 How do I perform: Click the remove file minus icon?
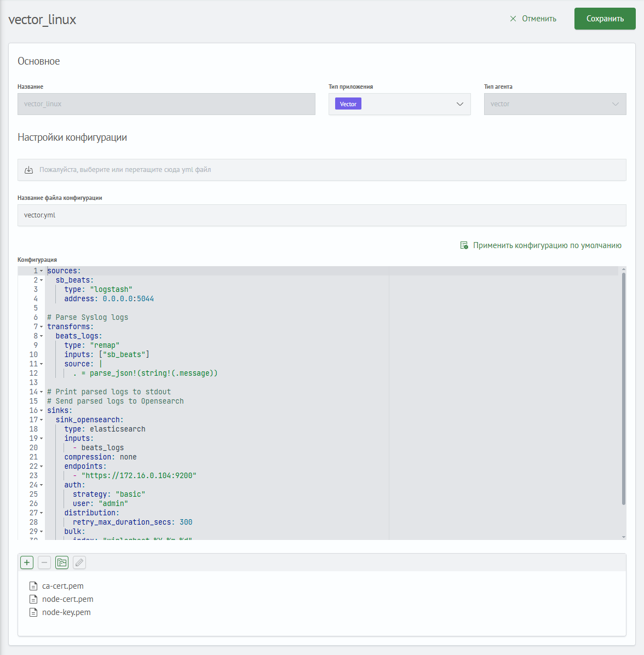pos(44,562)
